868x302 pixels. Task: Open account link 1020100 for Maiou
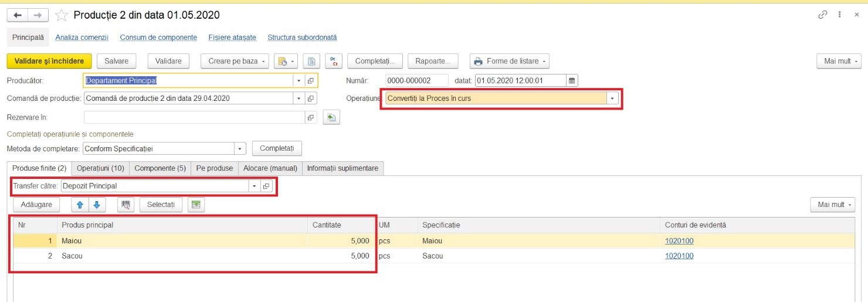coord(679,240)
